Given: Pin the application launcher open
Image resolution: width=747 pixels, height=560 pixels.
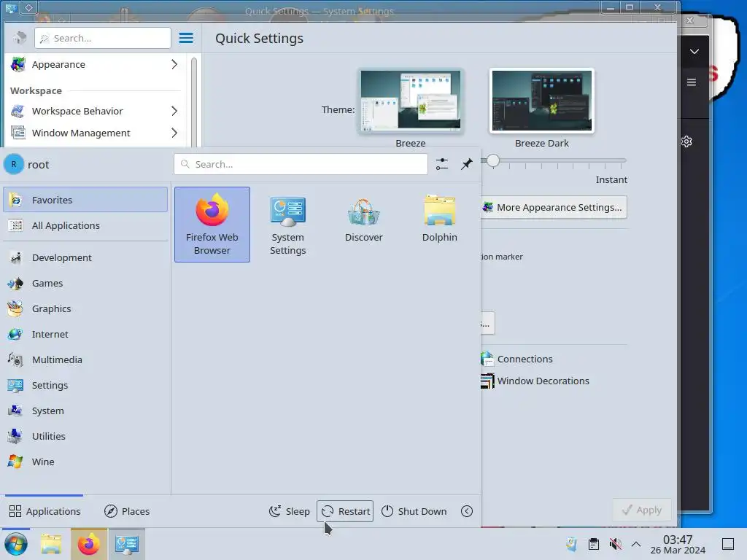Looking at the screenshot, I should [x=467, y=164].
